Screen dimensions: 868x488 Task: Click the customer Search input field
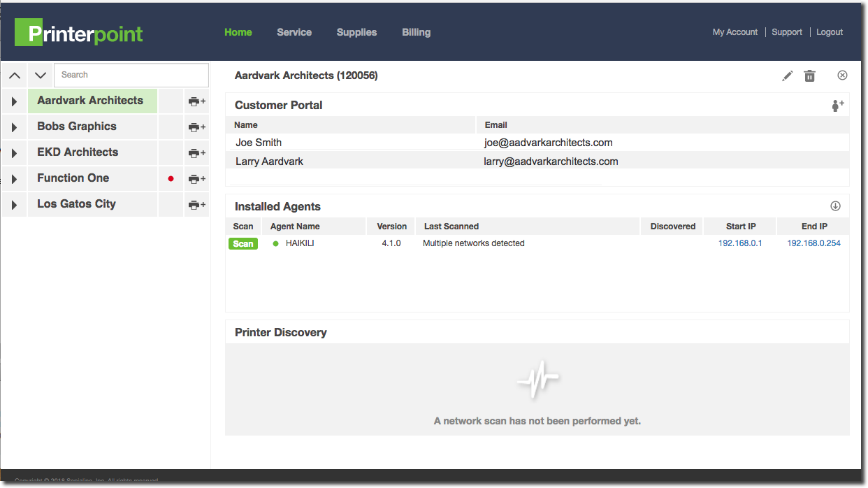click(131, 75)
